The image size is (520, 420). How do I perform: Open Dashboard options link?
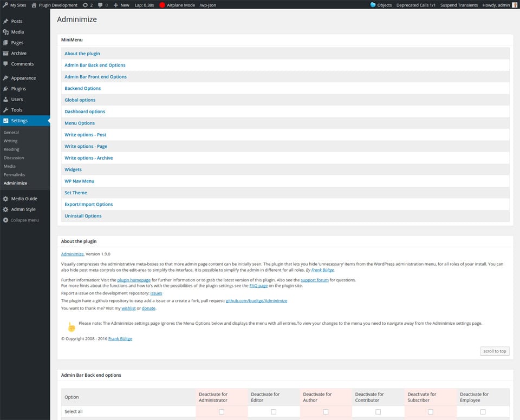tap(85, 111)
